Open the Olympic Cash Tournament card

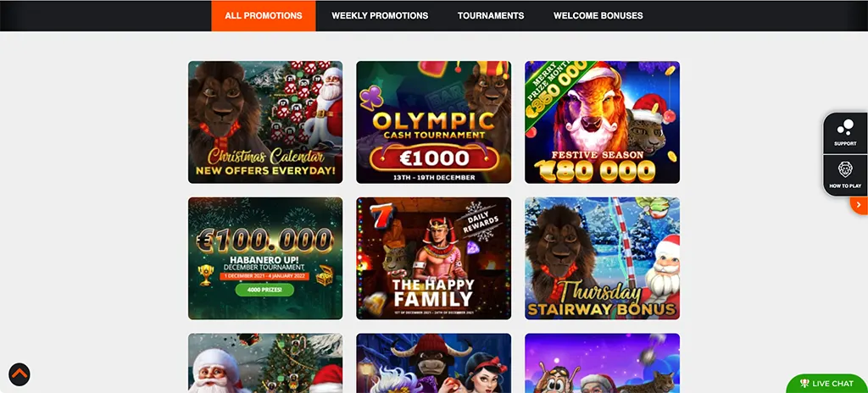pyautogui.click(x=433, y=122)
